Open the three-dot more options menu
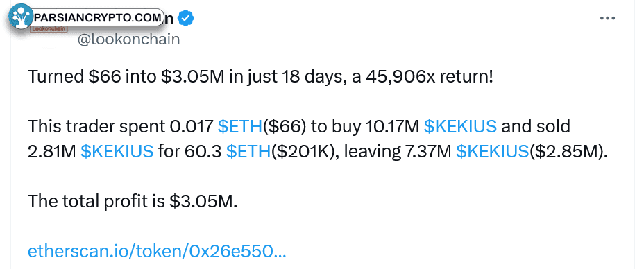 [607, 19]
